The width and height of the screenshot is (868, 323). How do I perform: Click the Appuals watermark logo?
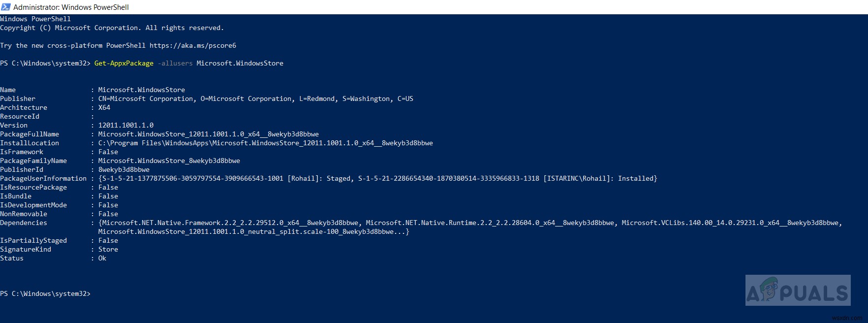coord(797,291)
